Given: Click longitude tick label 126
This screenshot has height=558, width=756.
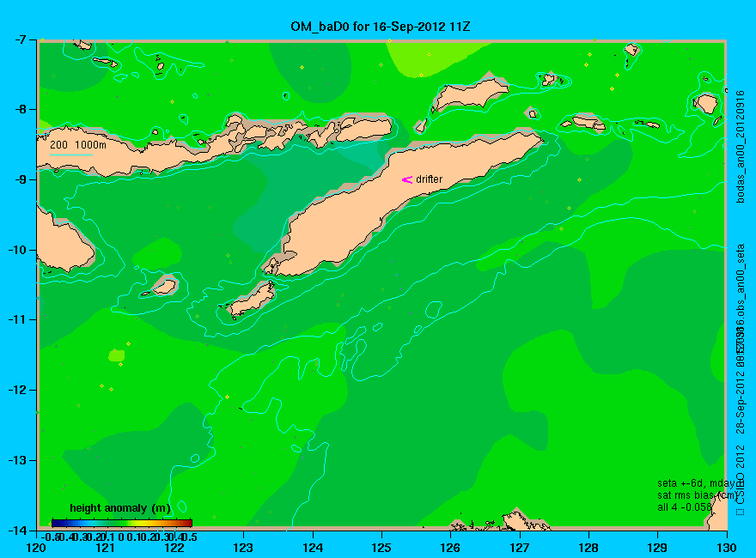Looking at the screenshot, I should tap(451, 548).
